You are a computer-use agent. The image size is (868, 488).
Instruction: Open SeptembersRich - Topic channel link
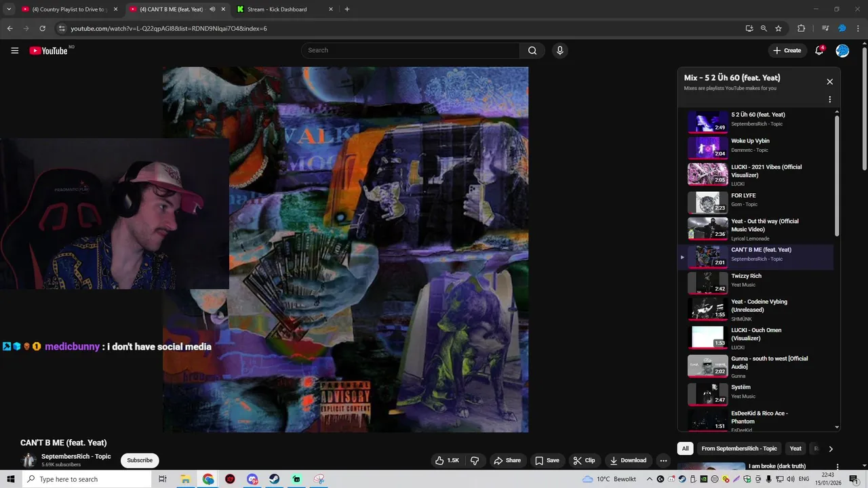[x=76, y=456]
